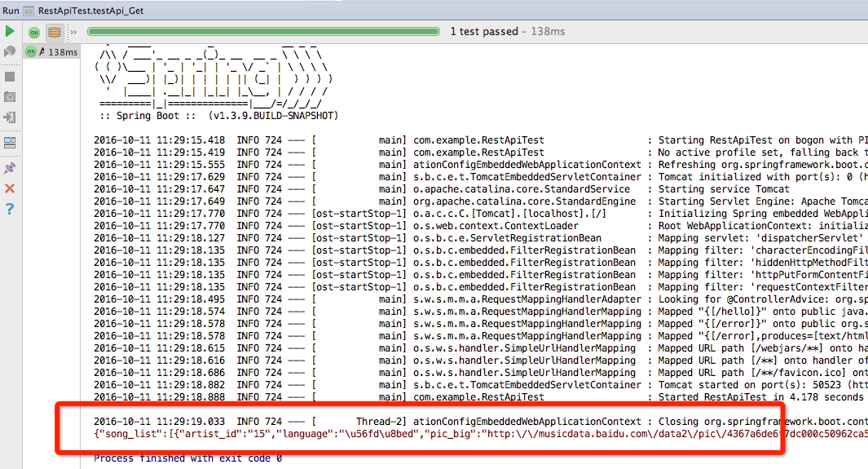Click 'Process finished with exit code 0'

coord(187,458)
